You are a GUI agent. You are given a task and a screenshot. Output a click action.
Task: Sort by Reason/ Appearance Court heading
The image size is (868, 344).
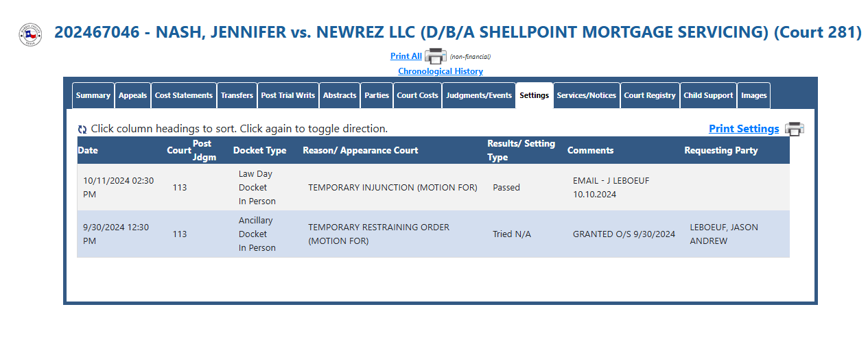(x=360, y=150)
